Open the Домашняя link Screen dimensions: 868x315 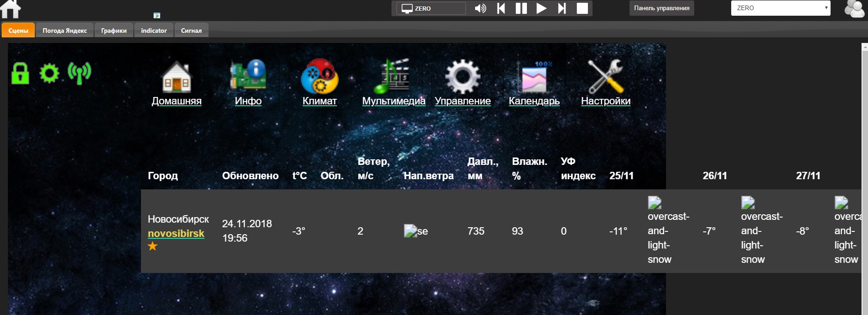click(x=177, y=101)
